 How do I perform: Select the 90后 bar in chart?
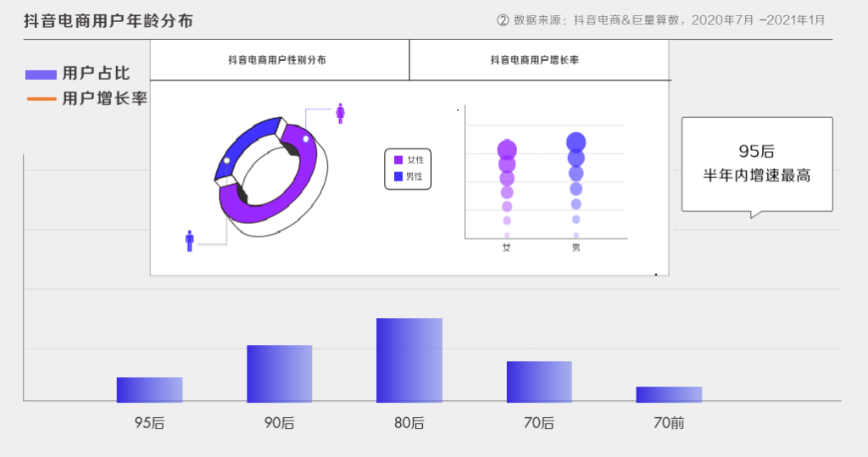280,374
